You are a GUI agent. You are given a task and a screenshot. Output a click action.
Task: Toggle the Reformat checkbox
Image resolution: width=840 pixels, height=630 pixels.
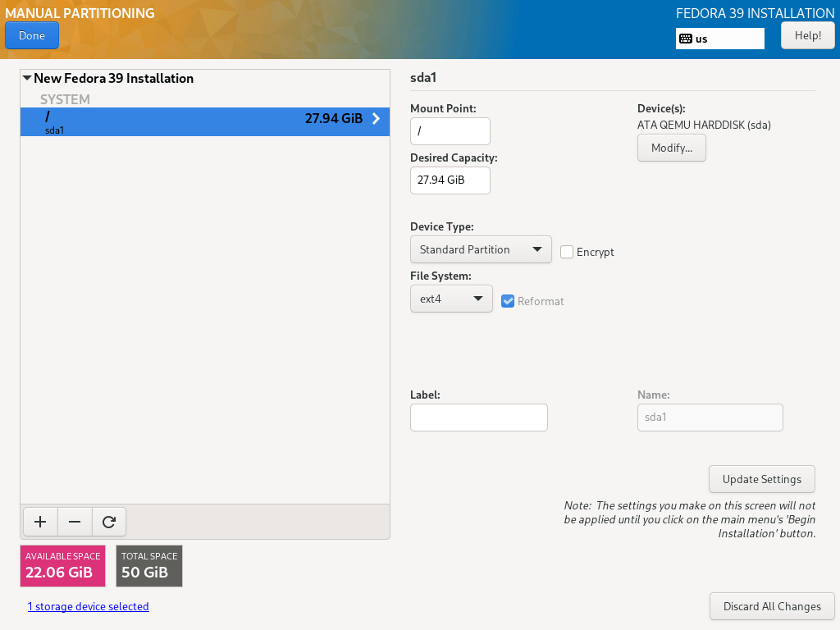tap(508, 301)
